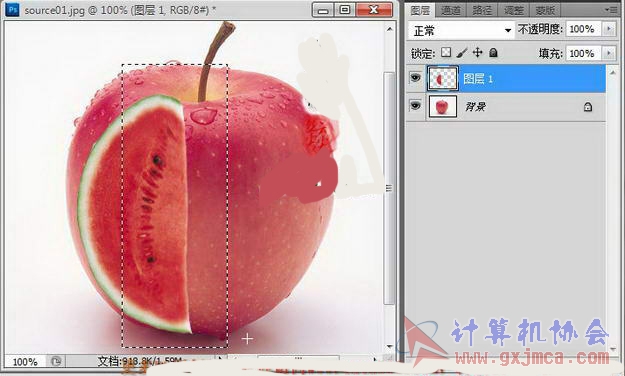The height and width of the screenshot is (376, 625).
Task: Click the lock image pixels brush icon
Action: click(462, 53)
